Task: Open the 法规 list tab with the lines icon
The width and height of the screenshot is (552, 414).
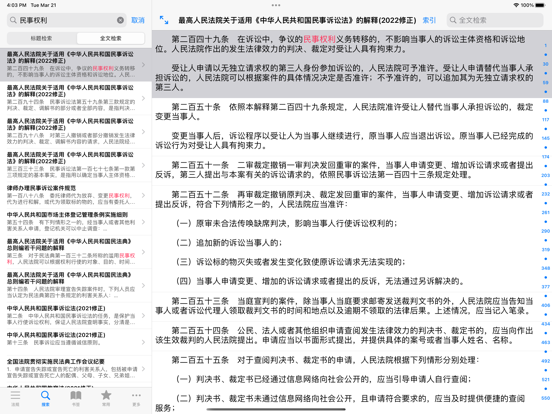Action: click(x=15, y=398)
